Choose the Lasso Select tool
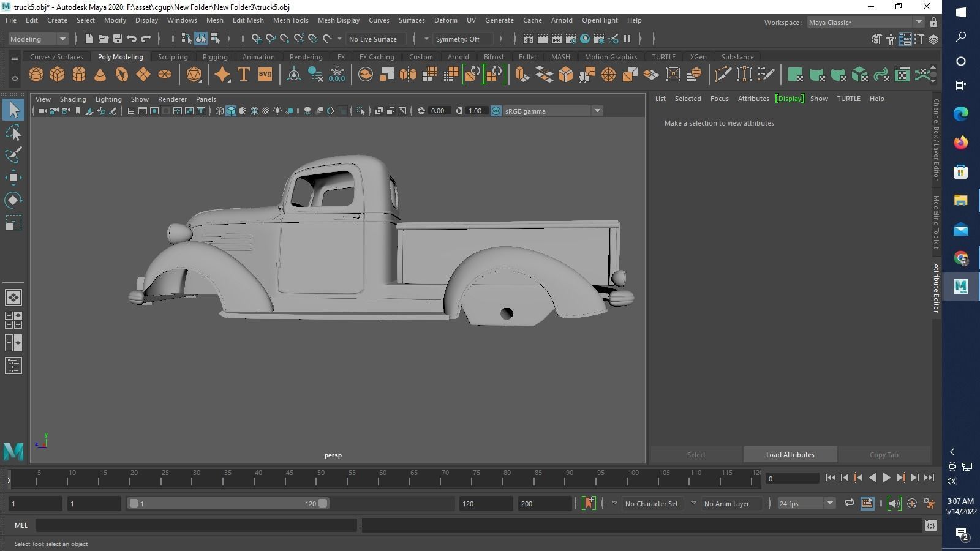This screenshot has width=980, height=551. click(13, 133)
